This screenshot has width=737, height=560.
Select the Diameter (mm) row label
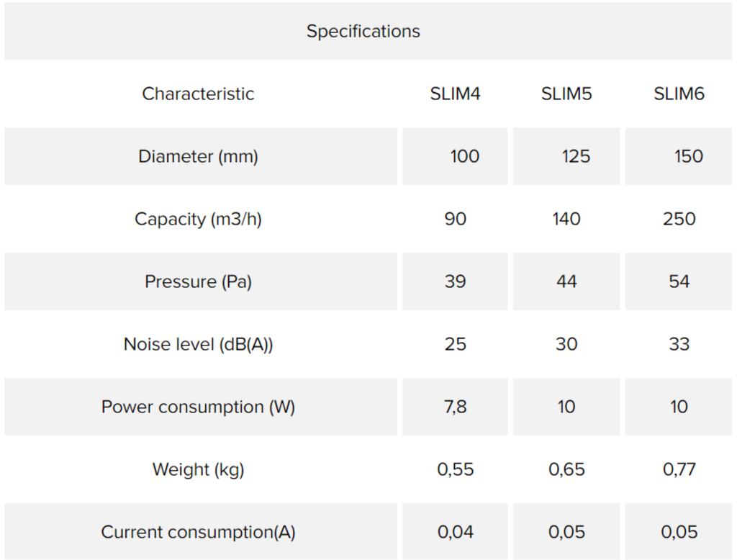click(x=198, y=157)
